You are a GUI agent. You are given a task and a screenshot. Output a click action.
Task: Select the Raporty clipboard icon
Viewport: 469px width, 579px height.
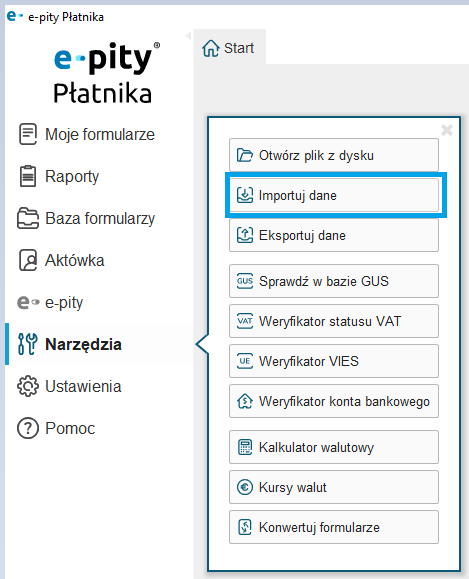28,176
